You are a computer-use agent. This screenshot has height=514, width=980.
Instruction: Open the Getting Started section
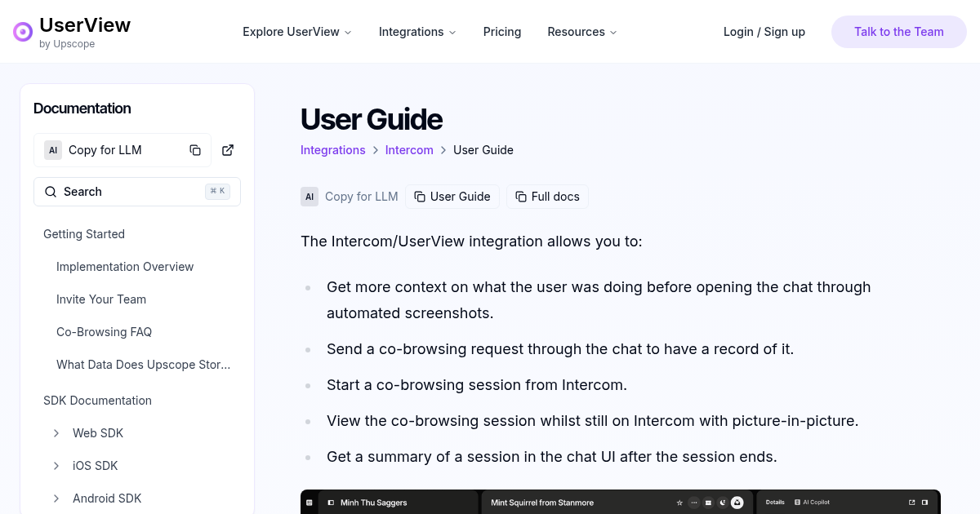(84, 234)
